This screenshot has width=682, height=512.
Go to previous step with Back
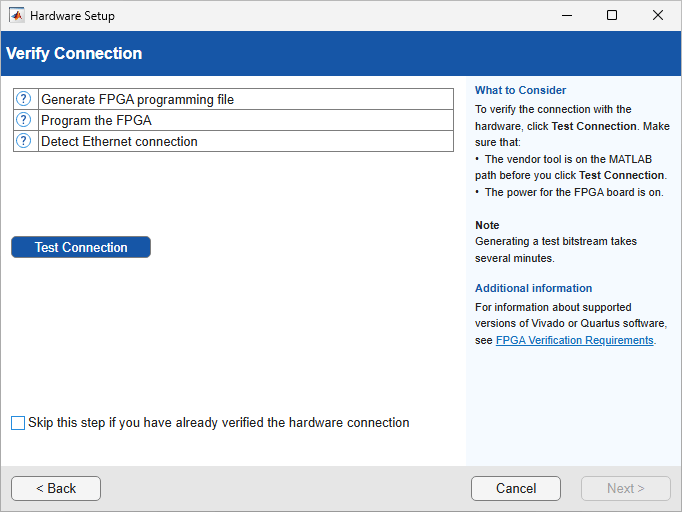coord(56,489)
